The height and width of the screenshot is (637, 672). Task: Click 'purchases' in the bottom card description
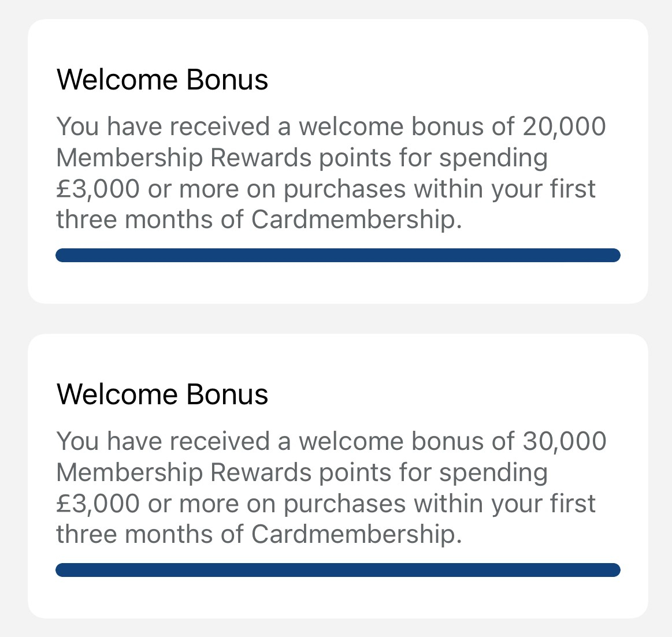pos(344,505)
